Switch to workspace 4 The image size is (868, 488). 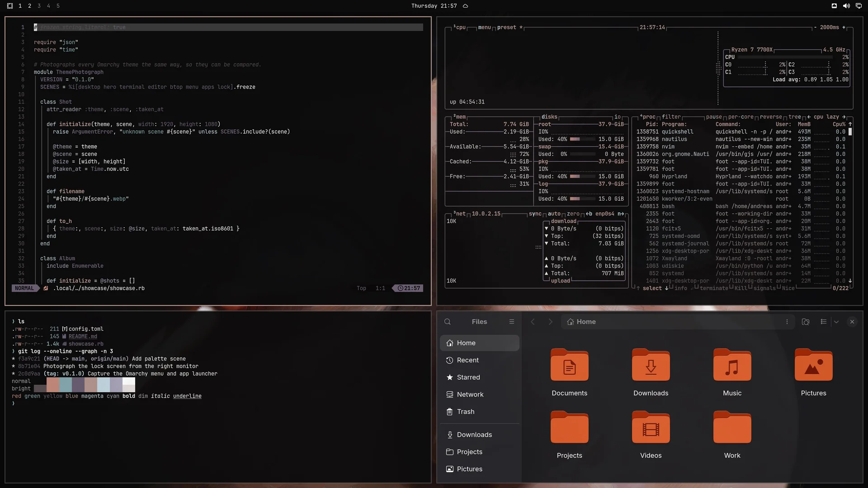point(48,6)
